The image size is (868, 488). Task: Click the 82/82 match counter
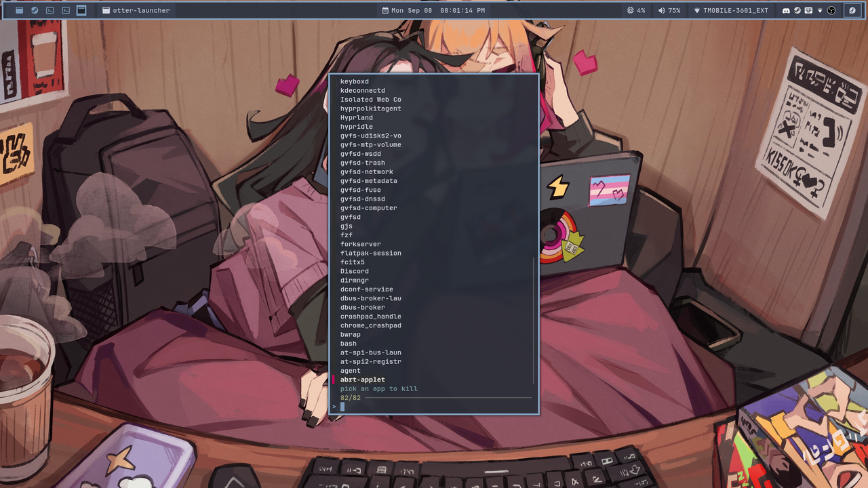pyautogui.click(x=351, y=398)
